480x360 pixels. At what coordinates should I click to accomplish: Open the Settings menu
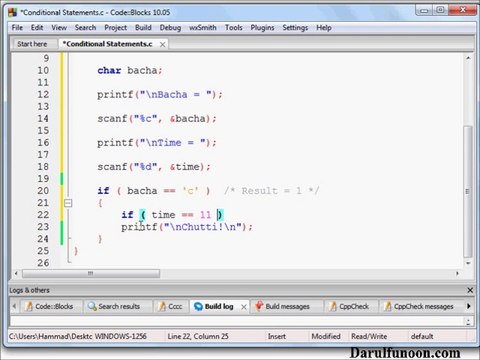coord(295,28)
